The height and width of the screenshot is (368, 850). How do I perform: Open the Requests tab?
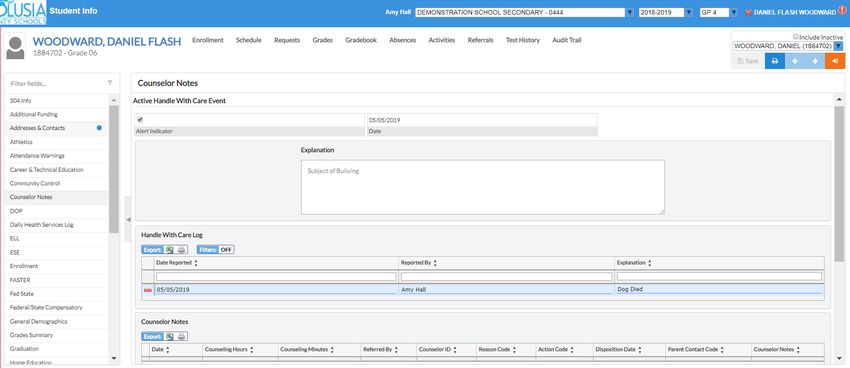click(287, 40)
